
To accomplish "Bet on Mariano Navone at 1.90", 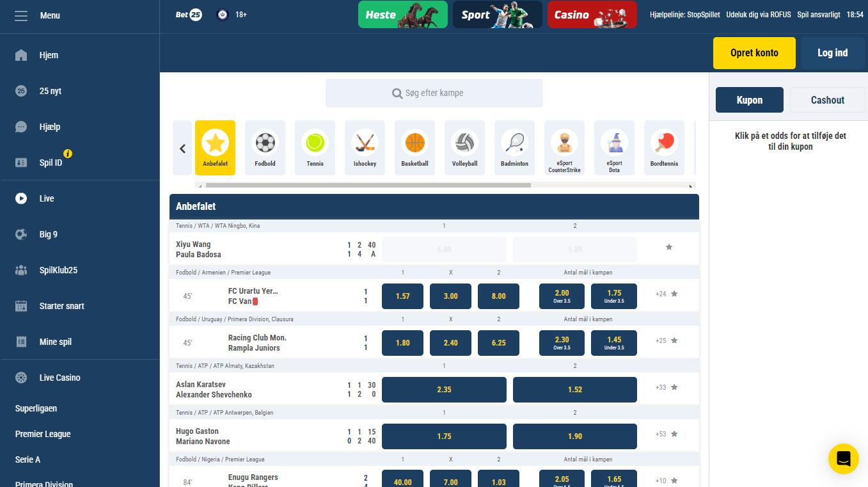I will click(x=574, y=436).
